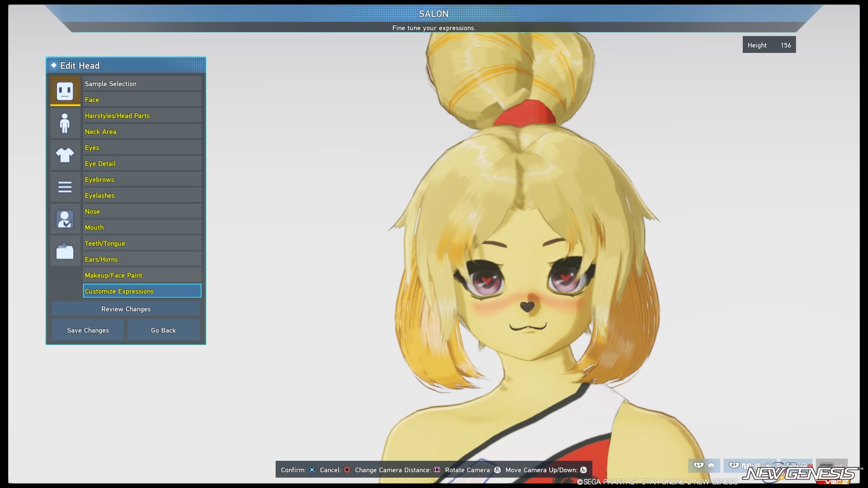Select Ears/Horns
868x488 pixels.
[x=142, y=259]
